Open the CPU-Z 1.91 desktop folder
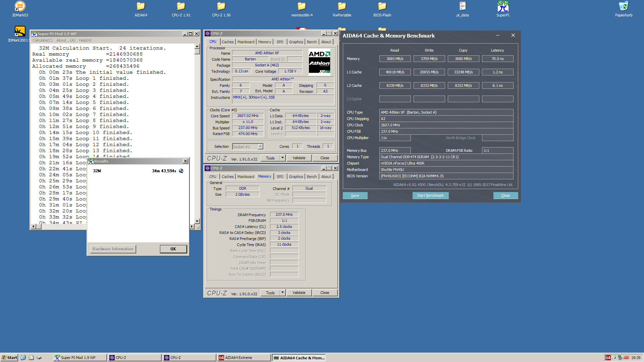The image size is (644, 362). 181,9
